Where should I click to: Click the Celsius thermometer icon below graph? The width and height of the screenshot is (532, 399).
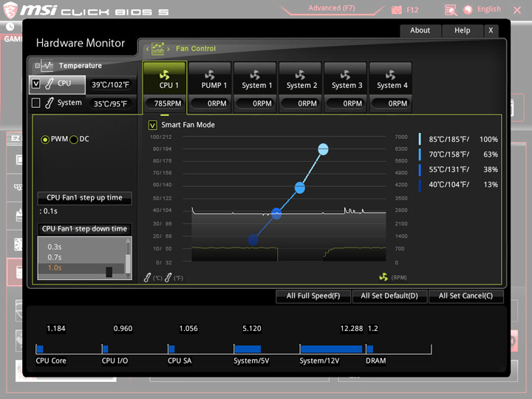click(147, 278)
